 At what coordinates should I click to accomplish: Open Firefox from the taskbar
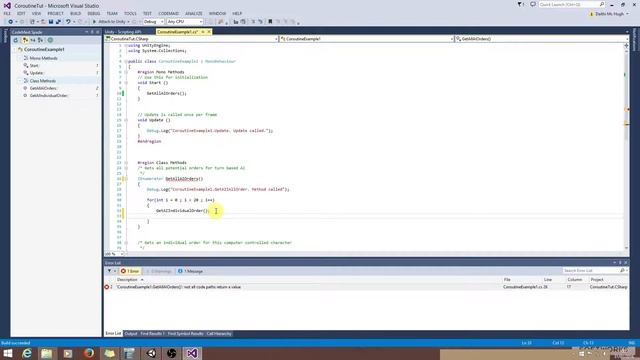point(89,353)
